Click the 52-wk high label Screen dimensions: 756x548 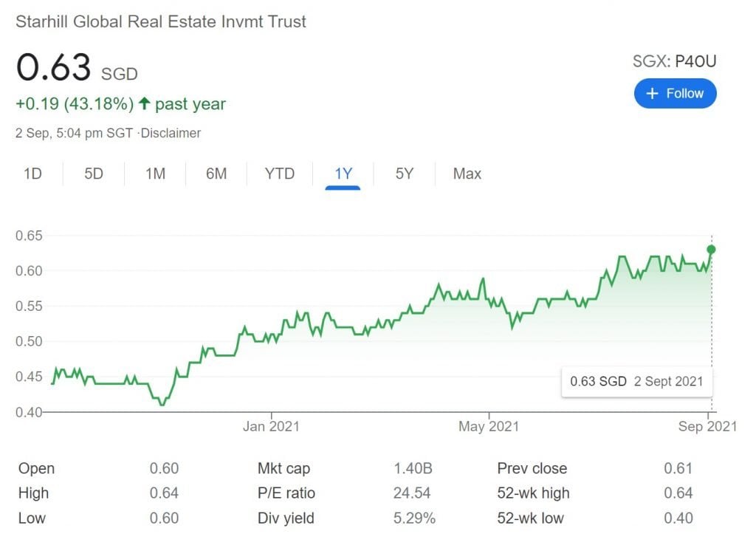pos(533,493)
